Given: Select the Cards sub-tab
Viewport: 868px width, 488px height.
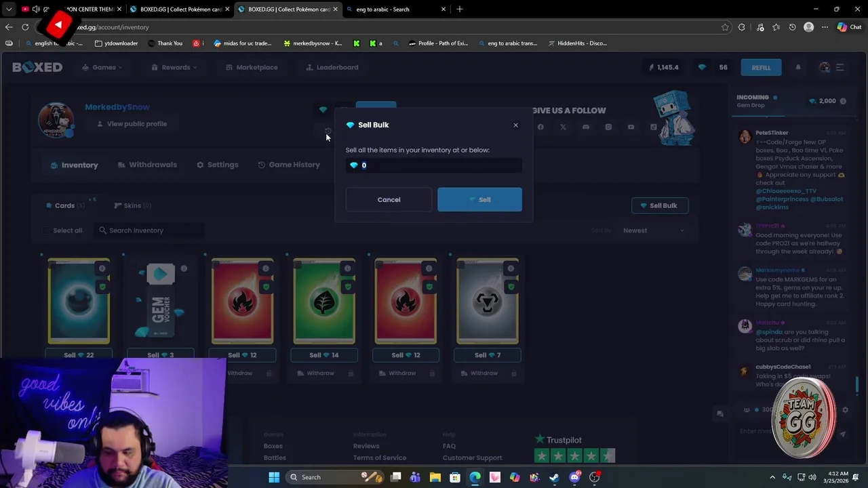Looking at the screenshot, I should pyautogui.click(x=64, y=205).
